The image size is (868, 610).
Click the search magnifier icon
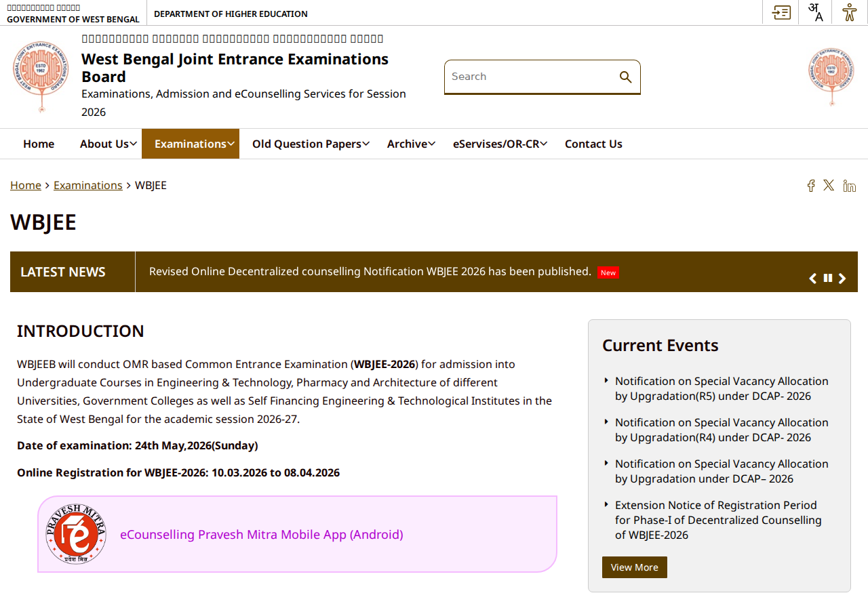[625, 77]
